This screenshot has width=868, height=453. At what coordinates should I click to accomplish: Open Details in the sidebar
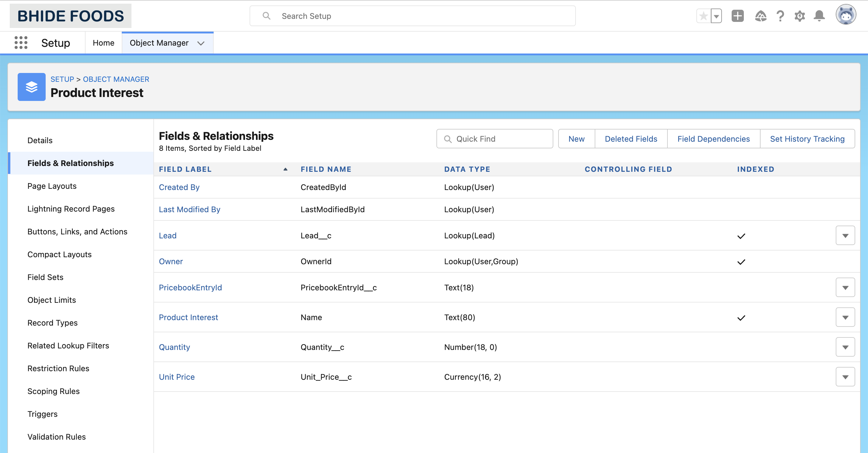(40, 140)
